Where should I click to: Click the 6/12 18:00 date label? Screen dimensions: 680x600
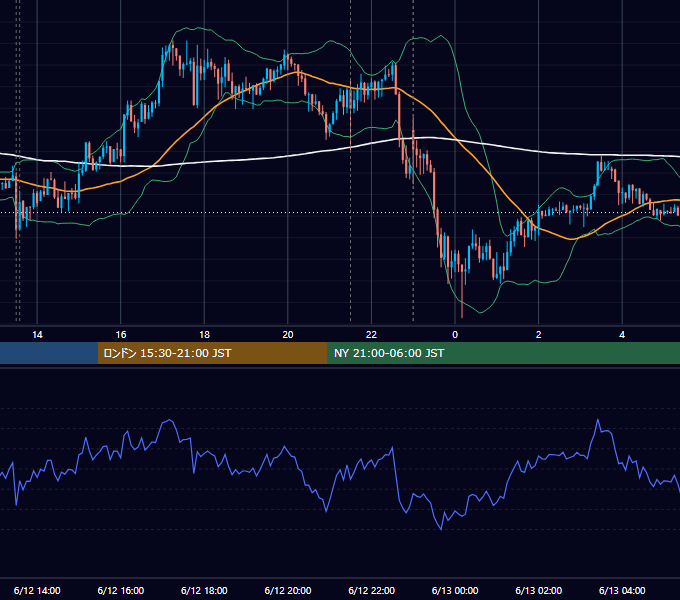204,590
